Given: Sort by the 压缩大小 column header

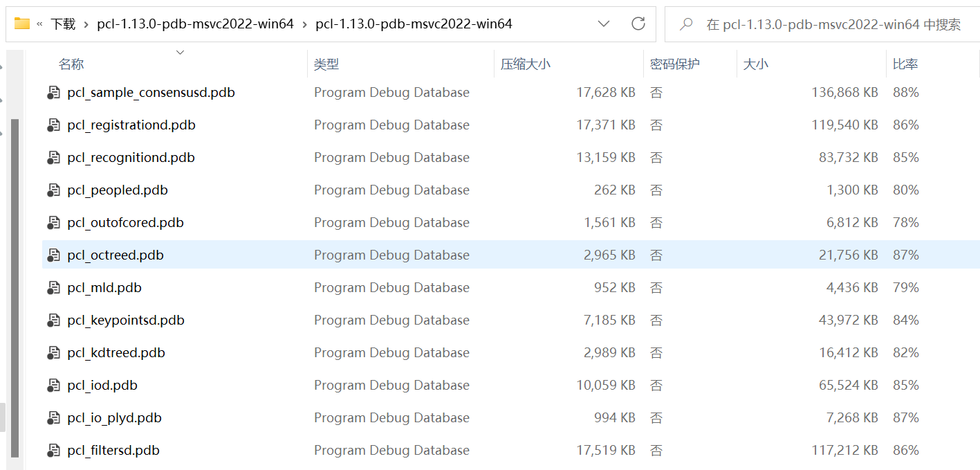Looking at the screenshot, I should point(526,64).
